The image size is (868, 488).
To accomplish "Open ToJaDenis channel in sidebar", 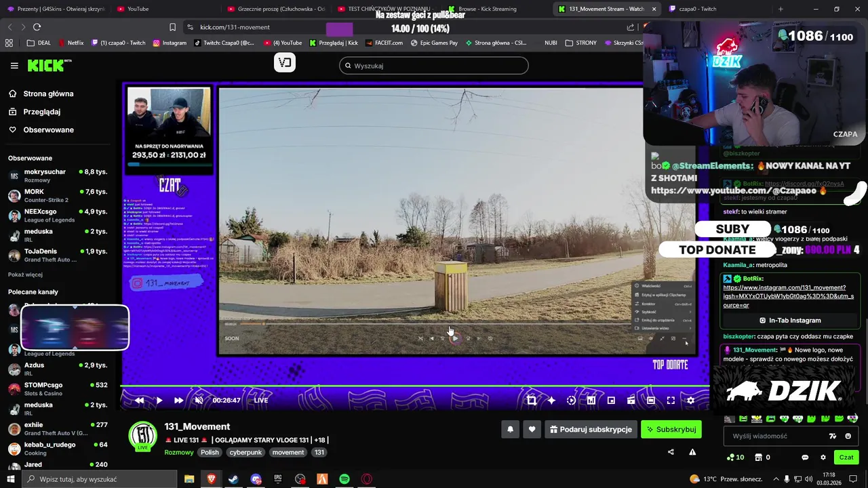I will point(58,255).
